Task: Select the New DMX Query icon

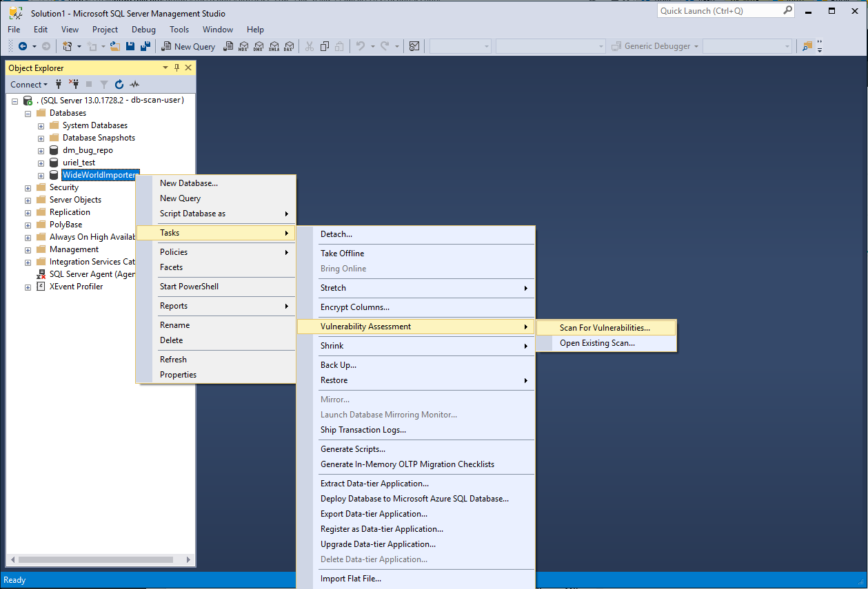Action: tap(259, 46)
